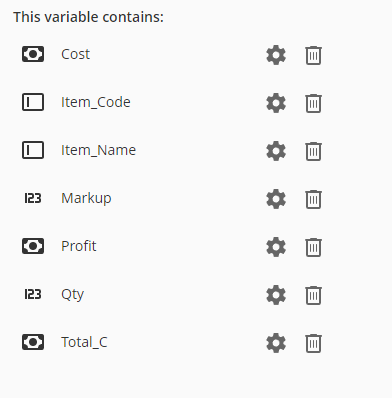Open settings gear for Cost variable
Image resolution: width=392 pixels, height=398 pixels.
pos(276,55)
